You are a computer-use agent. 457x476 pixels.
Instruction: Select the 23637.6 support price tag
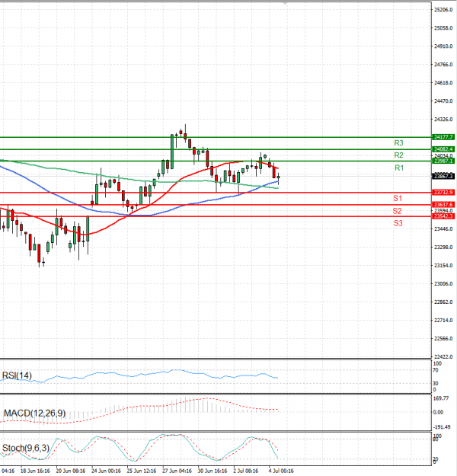click(443, 205)
